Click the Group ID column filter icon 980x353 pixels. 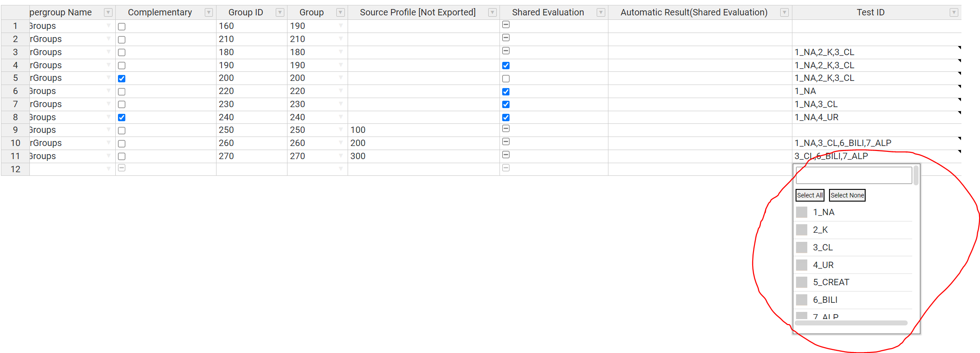280,13
